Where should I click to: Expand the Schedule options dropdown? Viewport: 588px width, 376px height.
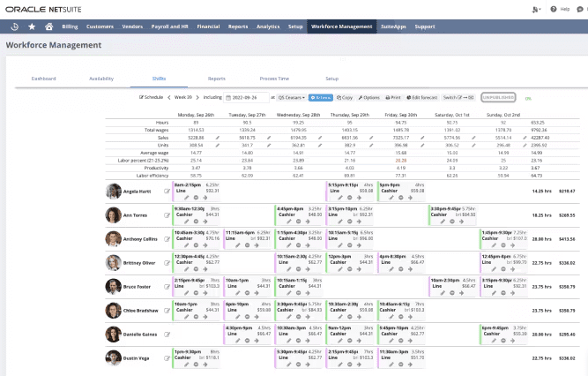[x=153, y=97]
